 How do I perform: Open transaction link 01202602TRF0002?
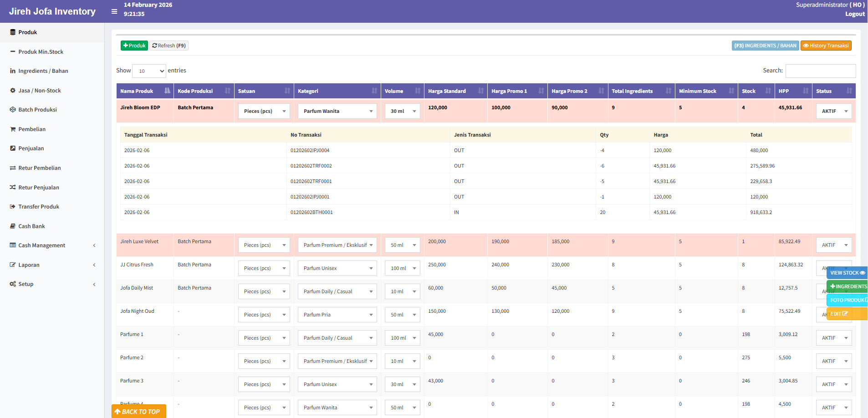coord(311,165)
